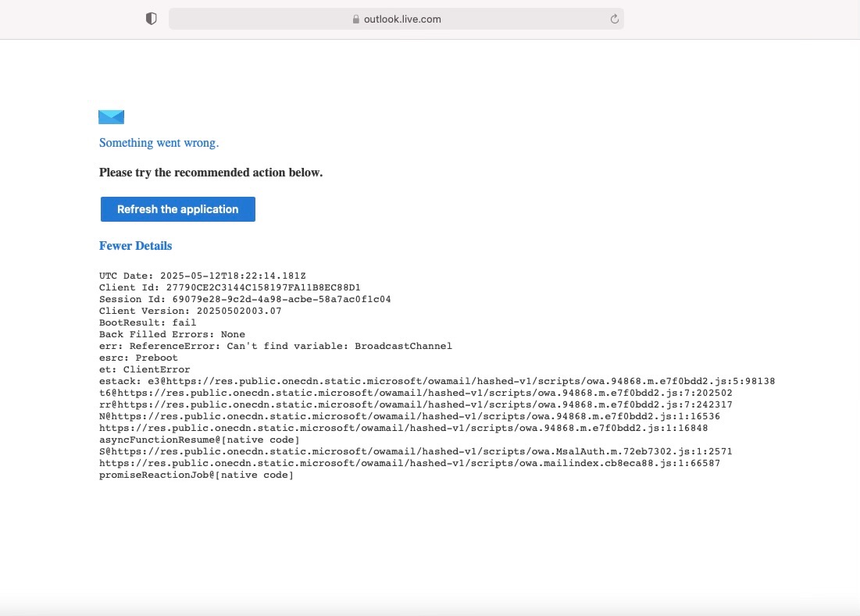The image size is (860, 616).
Task: Click the Session Id line
Action: [245, 299]
